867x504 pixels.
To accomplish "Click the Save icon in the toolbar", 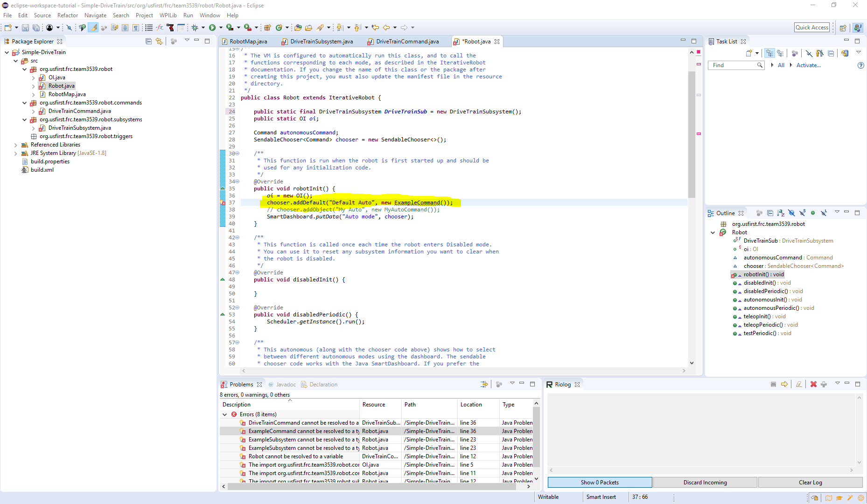I will click(x=25, y=27).
